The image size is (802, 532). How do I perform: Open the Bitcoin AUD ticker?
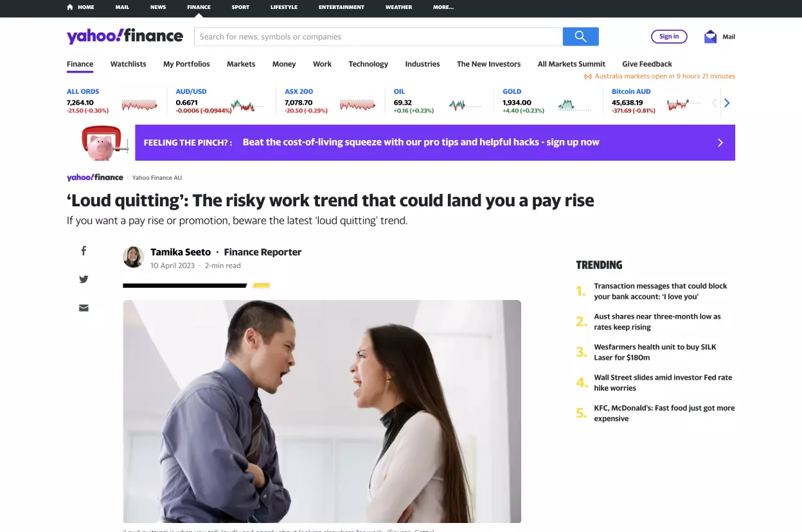coord(631,92)
